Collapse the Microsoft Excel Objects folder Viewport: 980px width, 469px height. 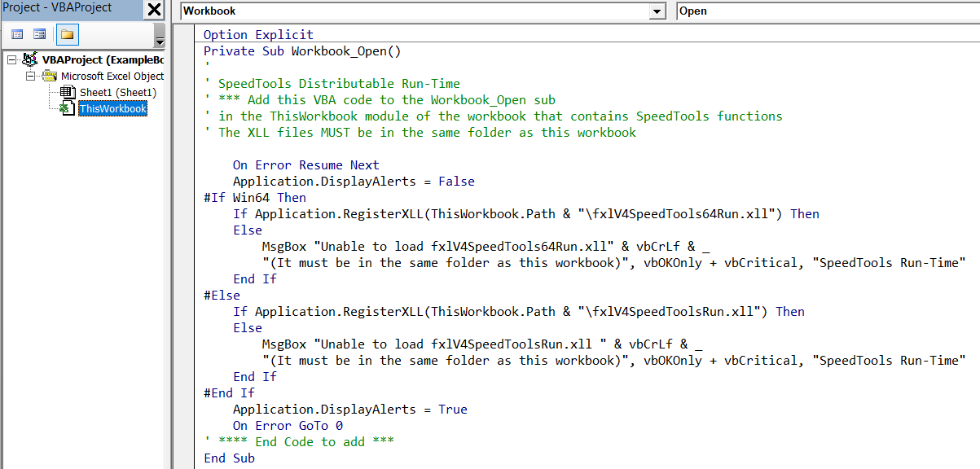31,77
